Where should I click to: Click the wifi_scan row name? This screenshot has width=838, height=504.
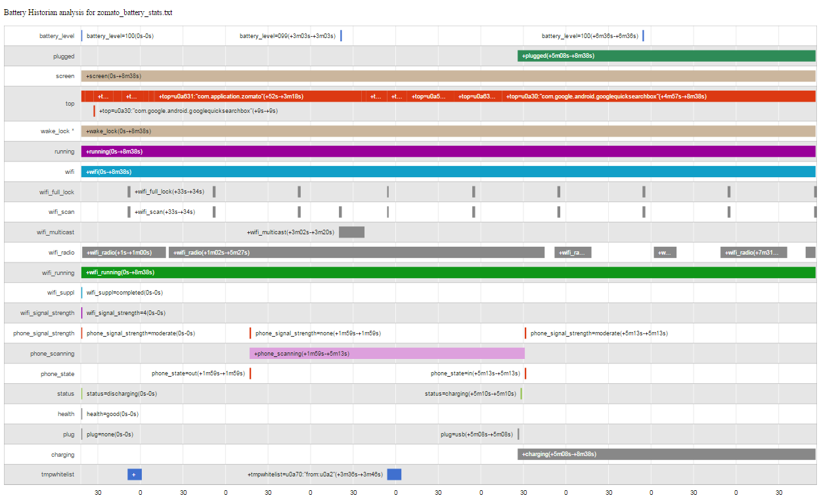tap(62, 212)
